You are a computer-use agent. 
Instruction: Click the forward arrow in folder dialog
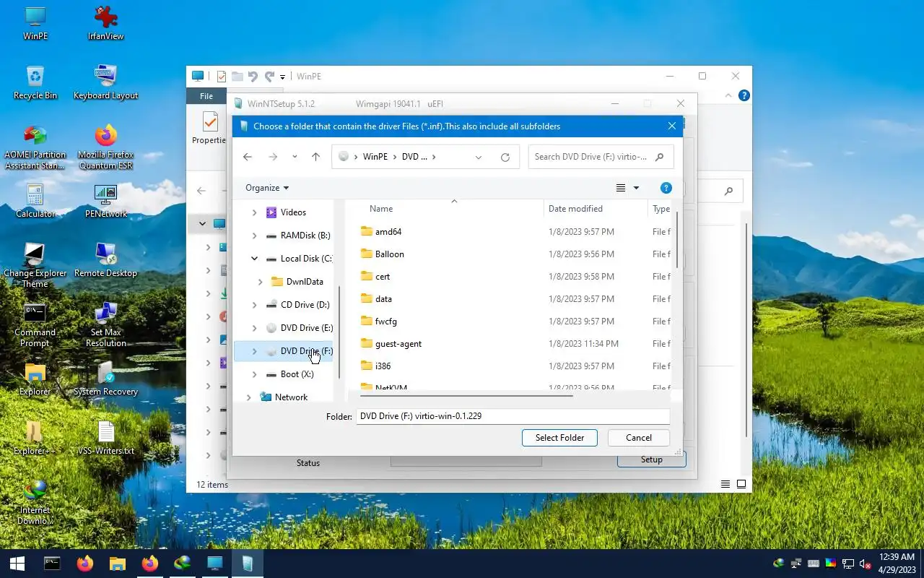coord(272,157)
